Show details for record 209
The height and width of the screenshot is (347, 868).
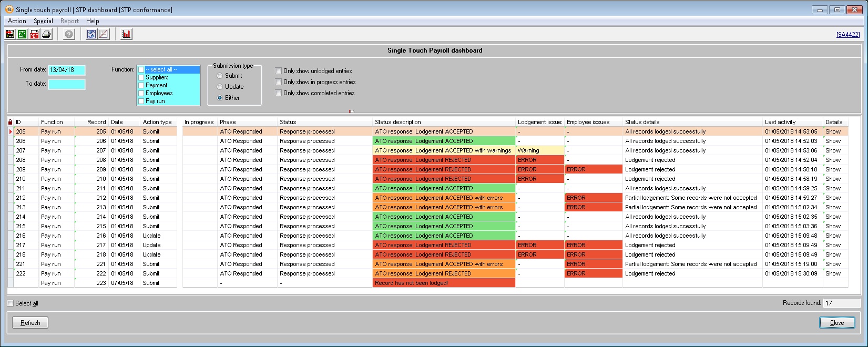tap(833, 169)
